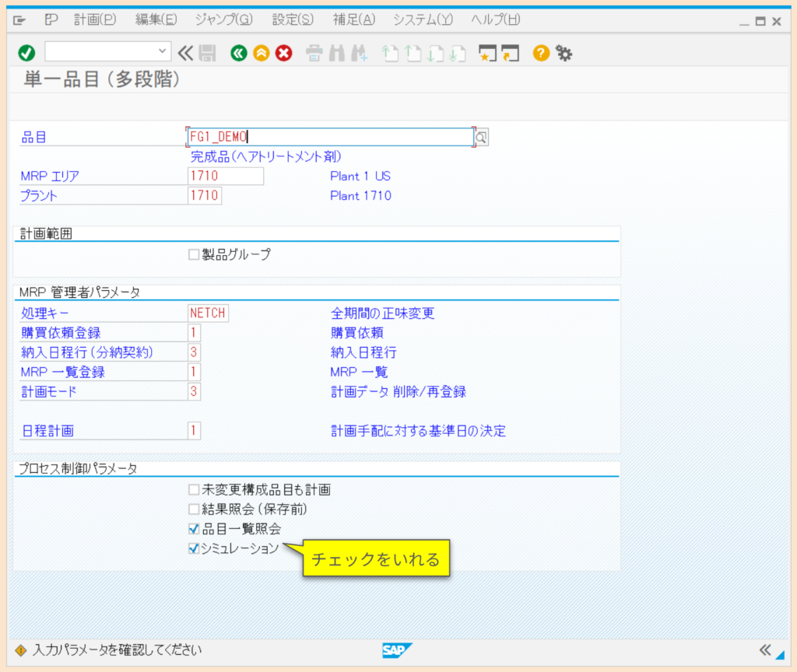The height and width of the screenshot is (672, 797).
Task: Open the 設定(S) menu
Action: pyautogui.click(x=293, y=19)
